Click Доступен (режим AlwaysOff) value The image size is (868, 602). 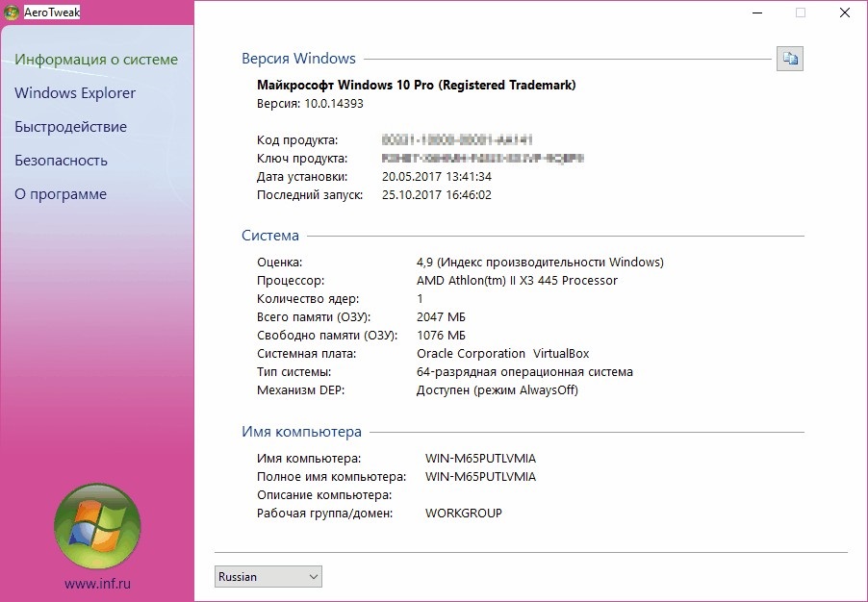click(498, 390)
